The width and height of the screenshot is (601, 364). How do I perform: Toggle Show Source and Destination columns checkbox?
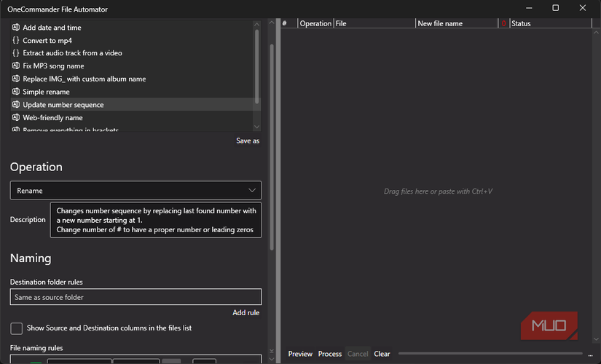pos(17,328)
